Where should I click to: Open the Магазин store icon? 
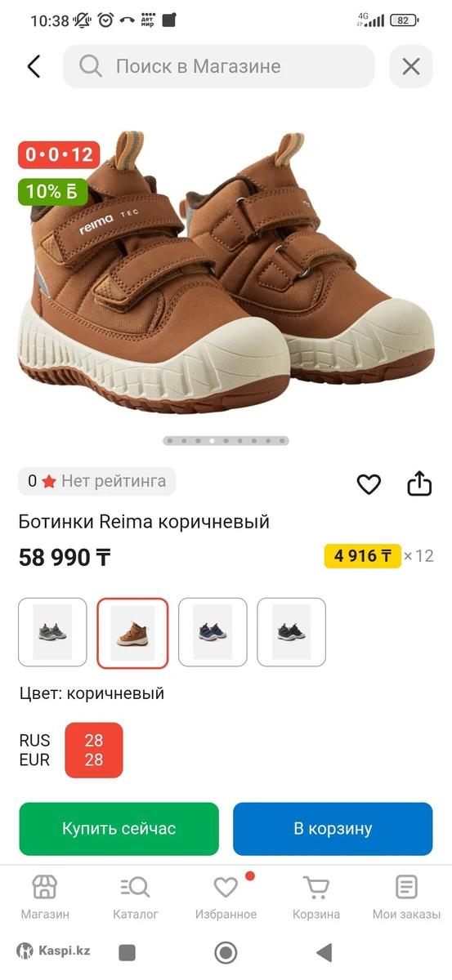tap(45, 887)
